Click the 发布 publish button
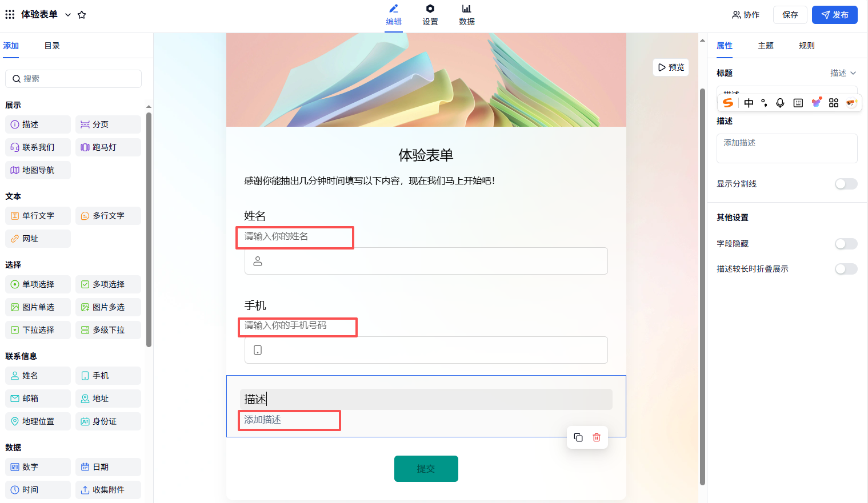The image size is (868, 503). (x=834, y=15)
